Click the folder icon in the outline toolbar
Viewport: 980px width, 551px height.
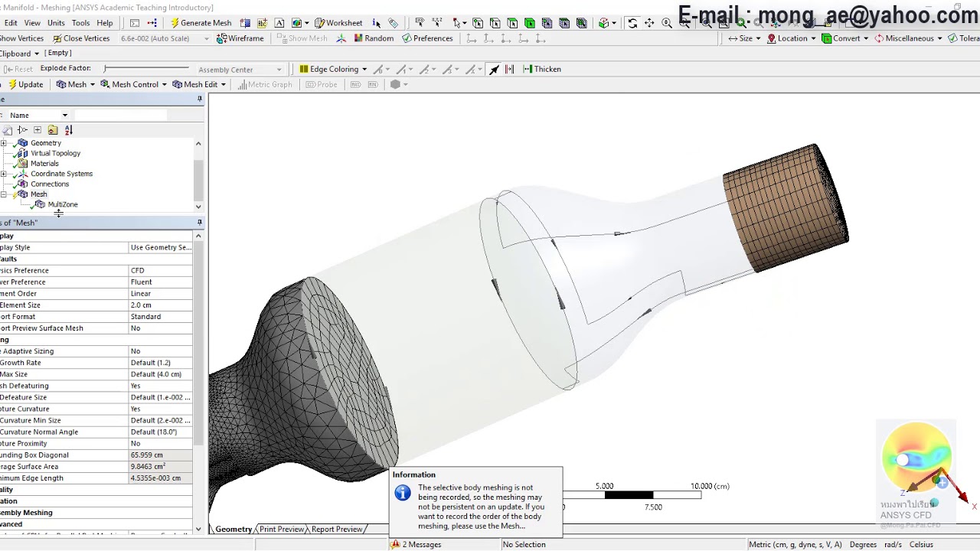tap(52, 130)
